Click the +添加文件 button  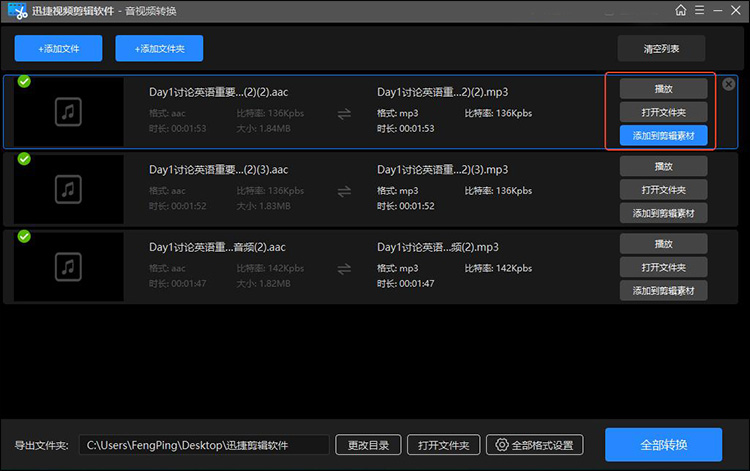click(58, 48)
